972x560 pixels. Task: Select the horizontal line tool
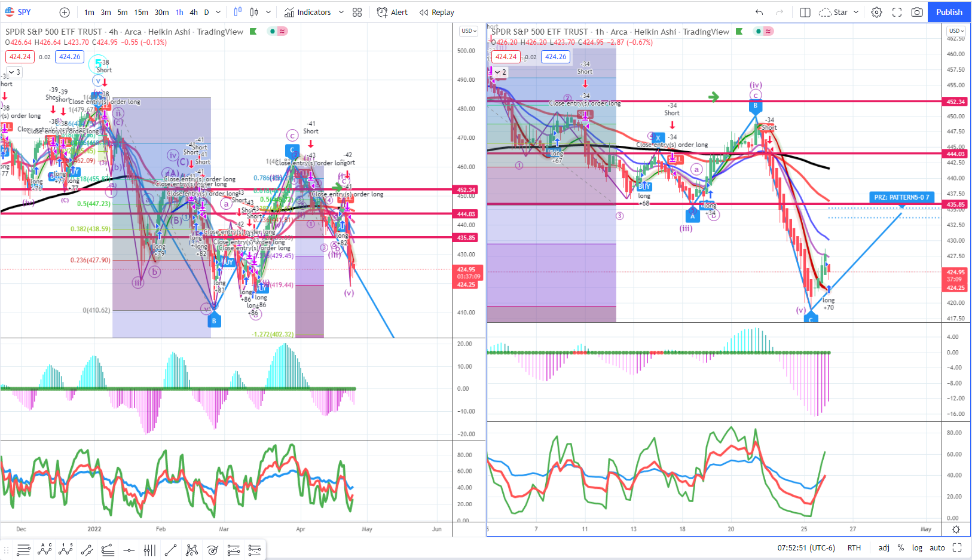coord(129,550)
